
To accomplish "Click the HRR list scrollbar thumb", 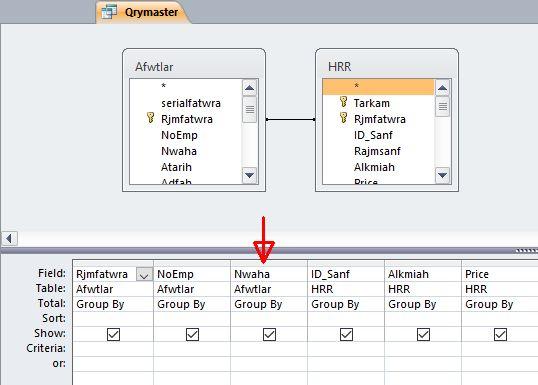I will click(x=443, y=106).
